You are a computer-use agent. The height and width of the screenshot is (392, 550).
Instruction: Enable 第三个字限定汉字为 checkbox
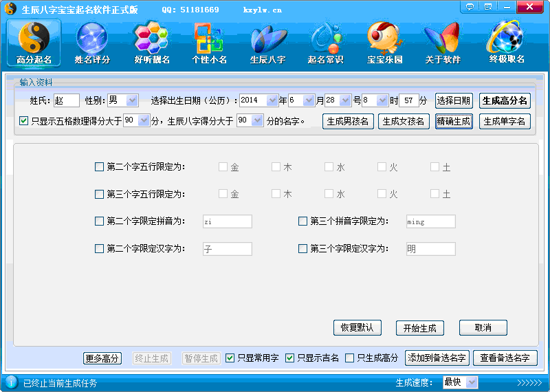[302, 249]
